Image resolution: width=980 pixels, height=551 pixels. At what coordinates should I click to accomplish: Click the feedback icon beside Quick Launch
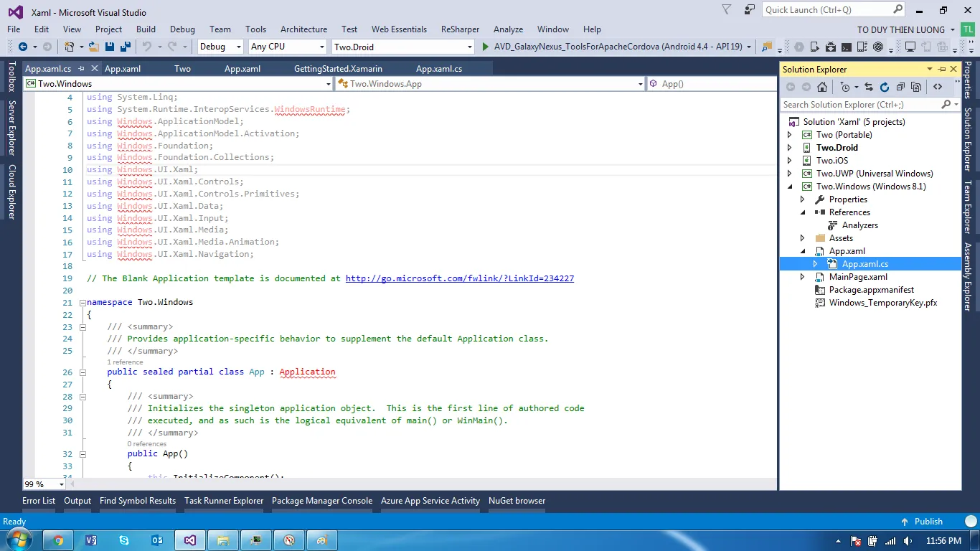[750, 10]
